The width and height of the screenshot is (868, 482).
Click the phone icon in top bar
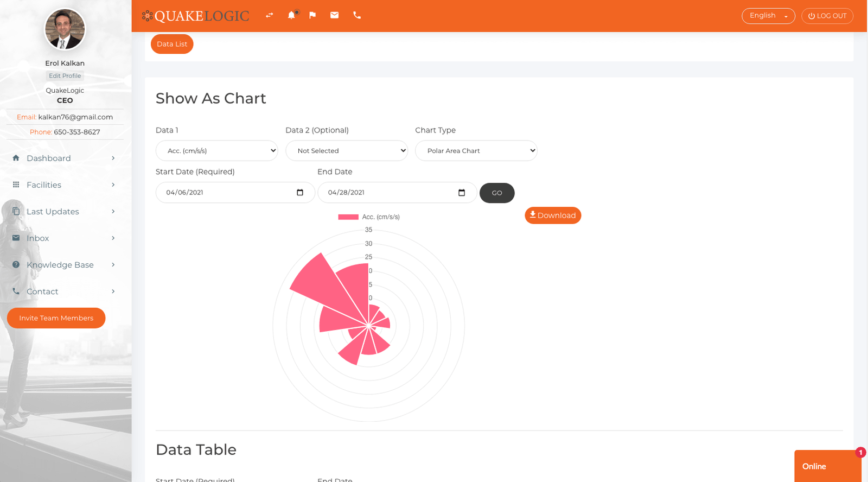[x=356, y=15]
